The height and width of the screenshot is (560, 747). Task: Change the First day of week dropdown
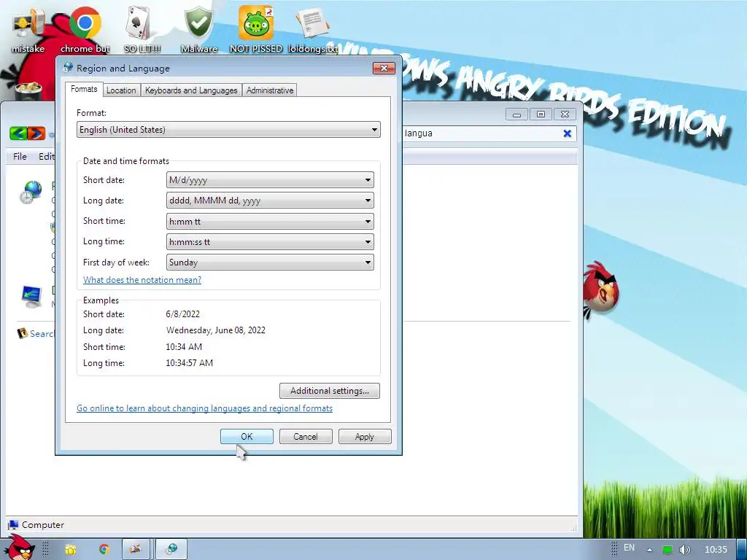coord(270,262)
